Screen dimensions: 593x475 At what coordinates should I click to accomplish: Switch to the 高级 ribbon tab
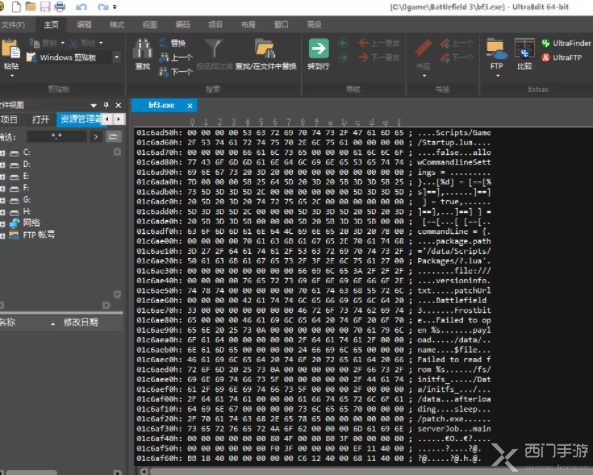(314, 25)
